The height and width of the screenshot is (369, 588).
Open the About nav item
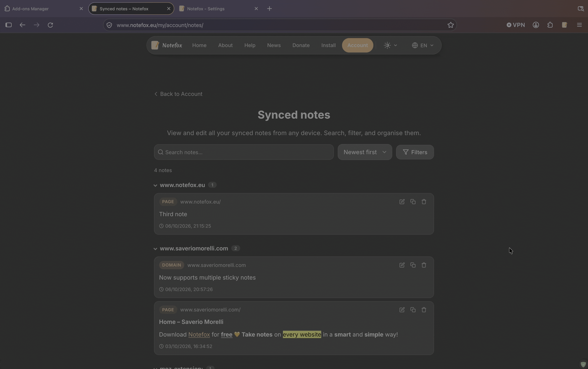point(225,45)
